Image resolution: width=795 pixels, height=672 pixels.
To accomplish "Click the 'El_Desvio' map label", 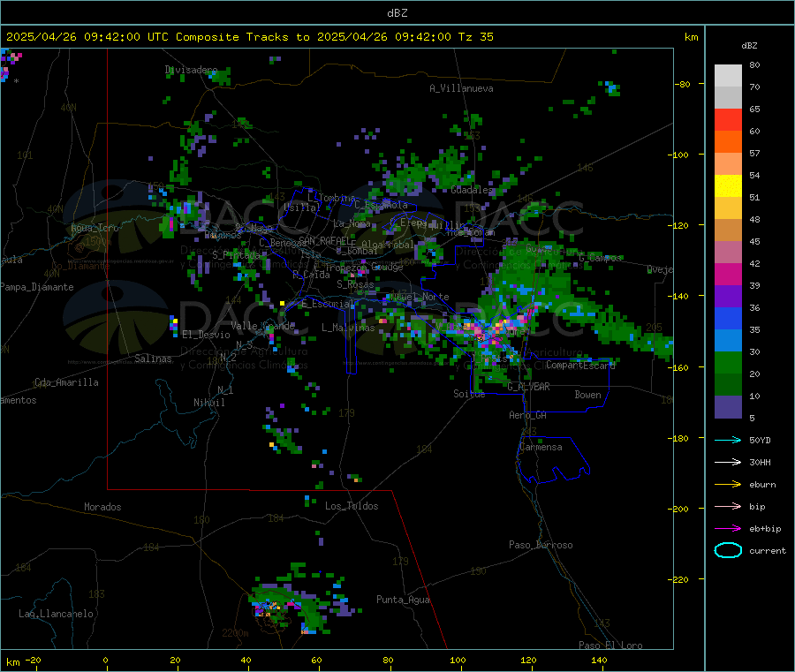I will 206,335.
